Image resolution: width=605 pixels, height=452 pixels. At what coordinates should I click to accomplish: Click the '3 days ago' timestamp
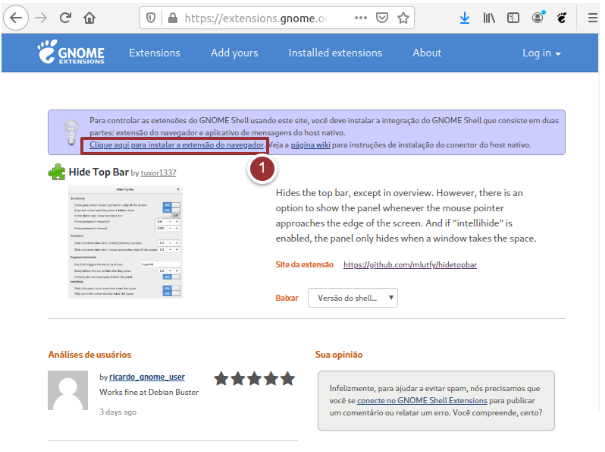tap(118, 412)
